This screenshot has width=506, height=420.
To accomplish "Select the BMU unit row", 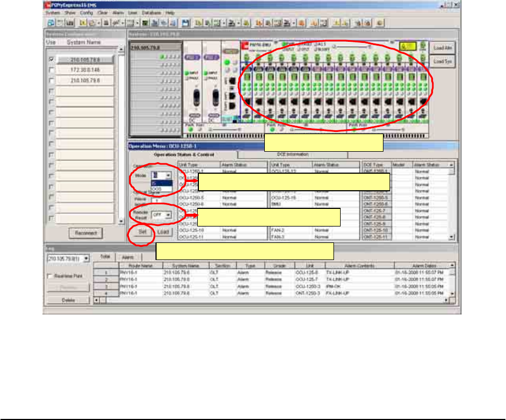I will pyautogui.click(x=315, y=205).
